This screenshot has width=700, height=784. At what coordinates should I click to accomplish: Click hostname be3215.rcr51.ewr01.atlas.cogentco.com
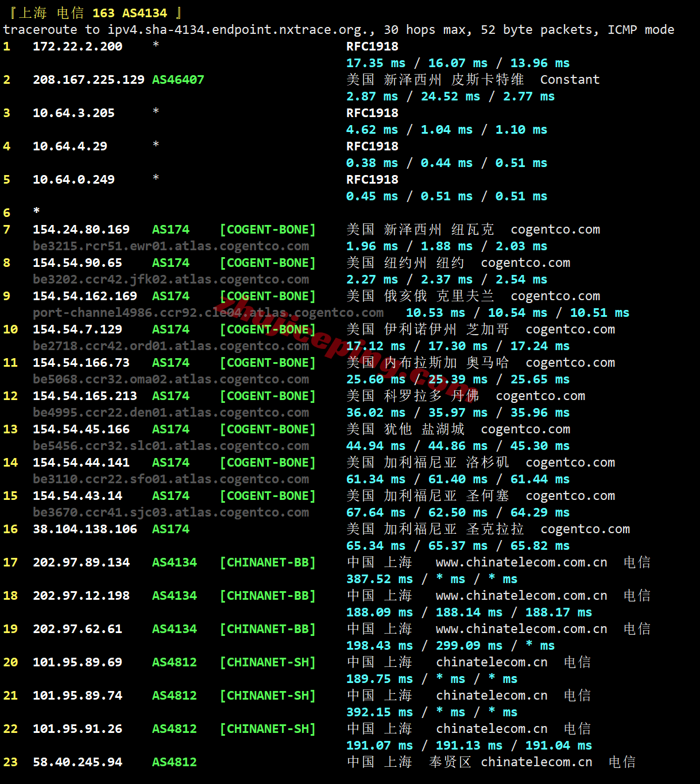pos(171,246)
